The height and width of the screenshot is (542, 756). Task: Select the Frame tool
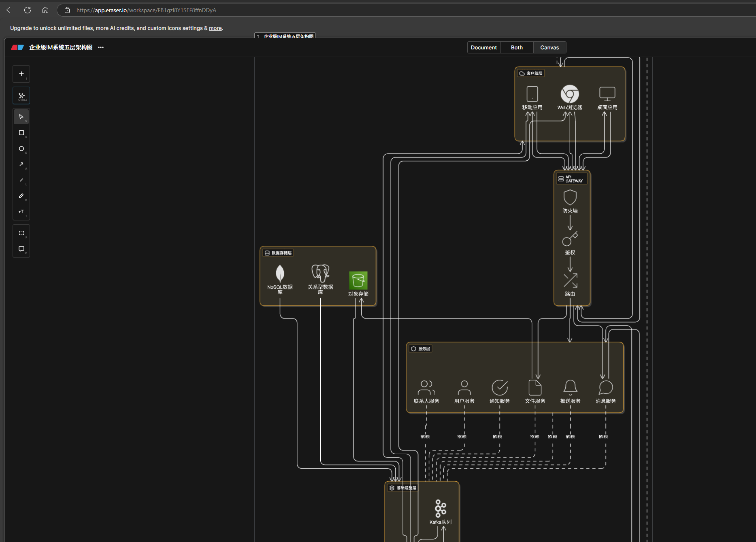21,233
